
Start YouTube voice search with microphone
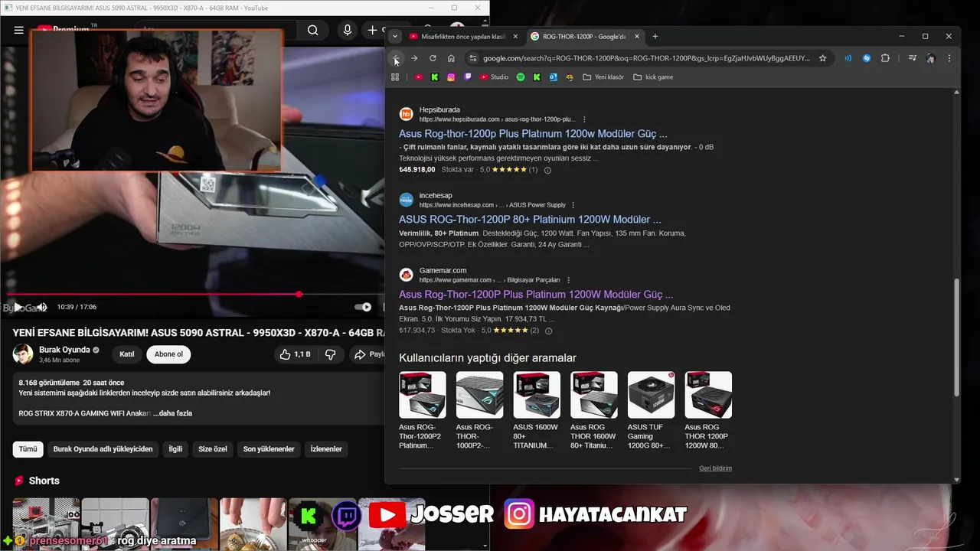348,30
